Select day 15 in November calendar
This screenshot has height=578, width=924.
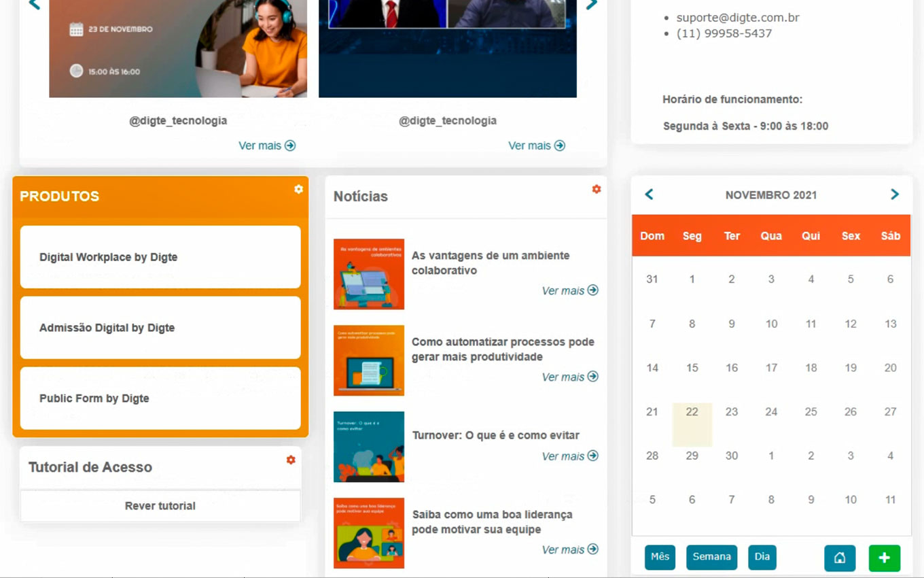click(692, 368)
